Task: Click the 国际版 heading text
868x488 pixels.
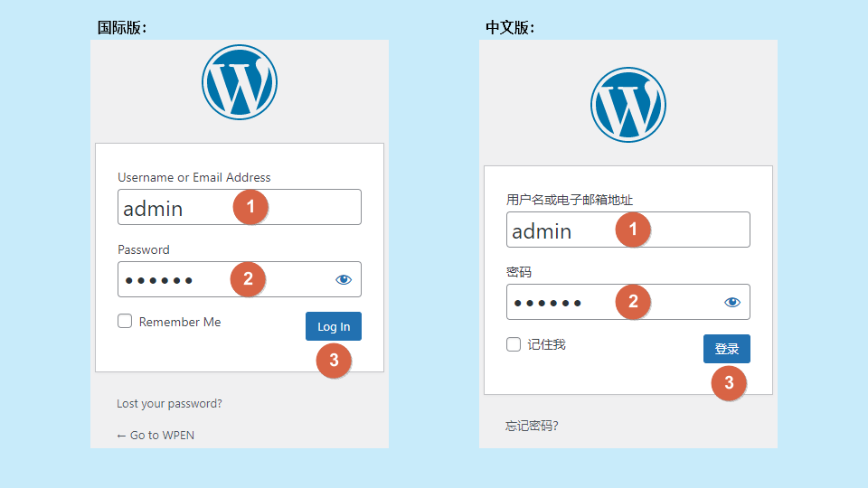Action: (122, 28)
